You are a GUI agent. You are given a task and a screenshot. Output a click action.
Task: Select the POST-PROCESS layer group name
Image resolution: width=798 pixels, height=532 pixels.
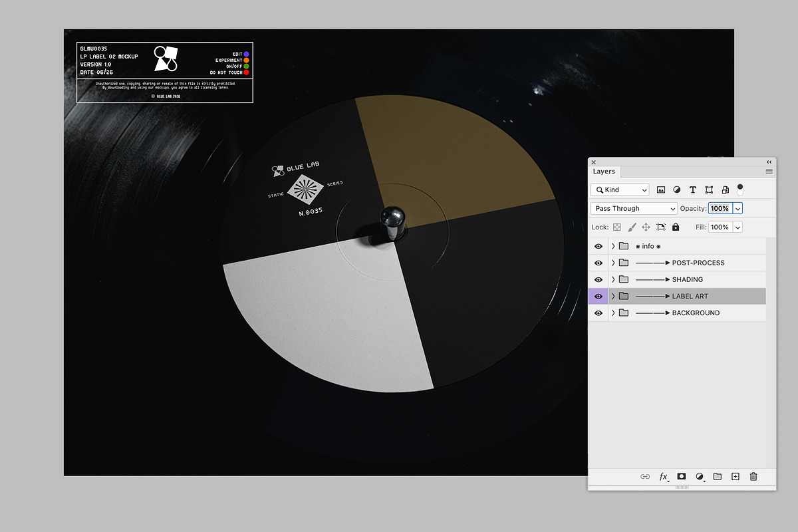pyautogui.click(x=698, y=263)
